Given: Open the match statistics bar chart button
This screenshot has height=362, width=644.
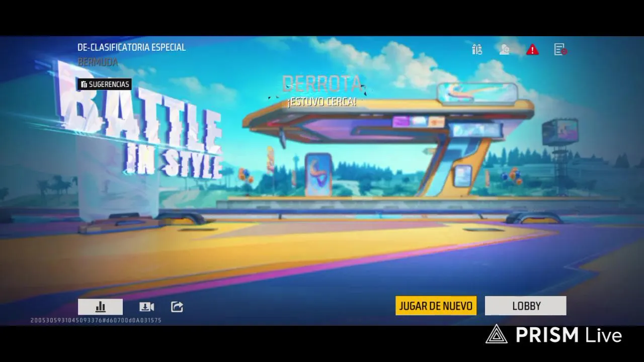Looking at the screenshot, I should click(x=100, y=307).
